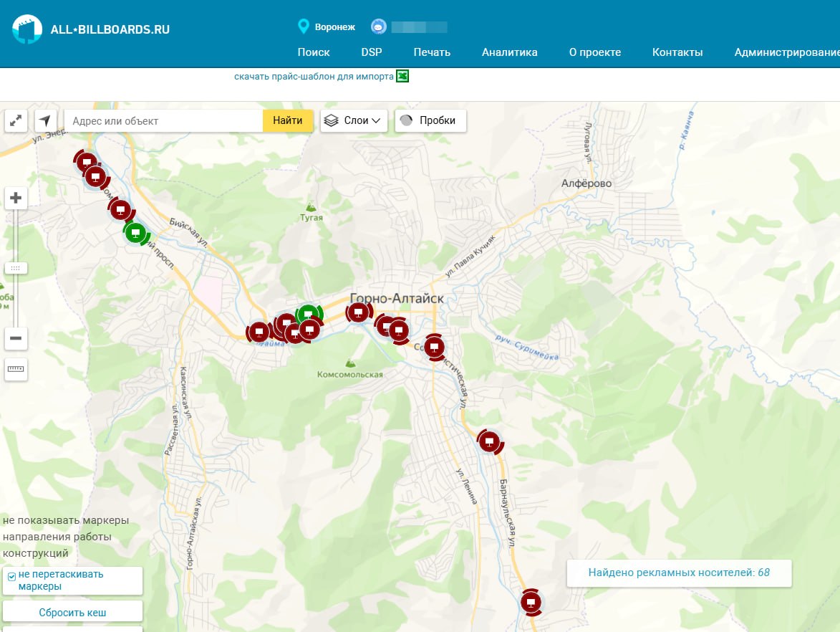Open the Воронеж city selector
Image resolution: width=840 pixels, height=632 pixels.
(x=327, y=27)
